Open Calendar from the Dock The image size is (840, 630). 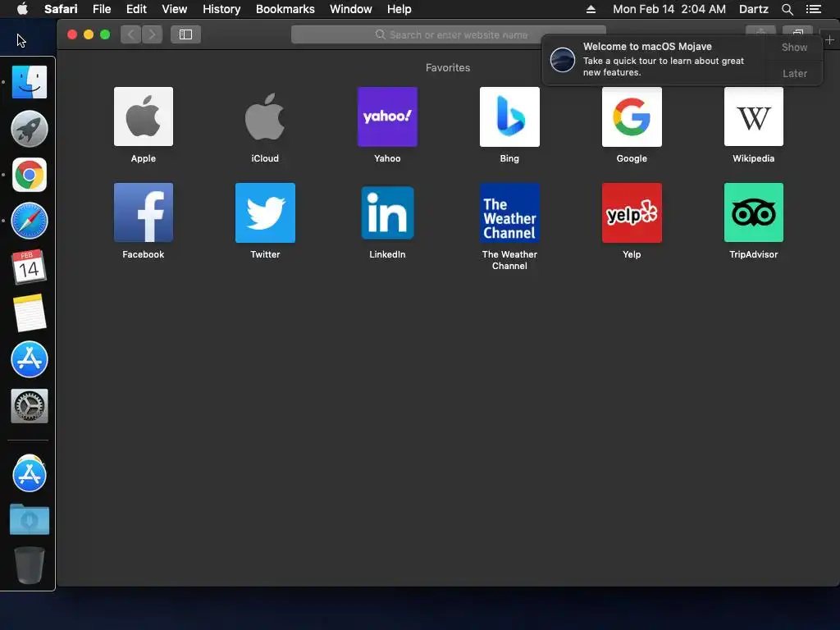[30, 267]
